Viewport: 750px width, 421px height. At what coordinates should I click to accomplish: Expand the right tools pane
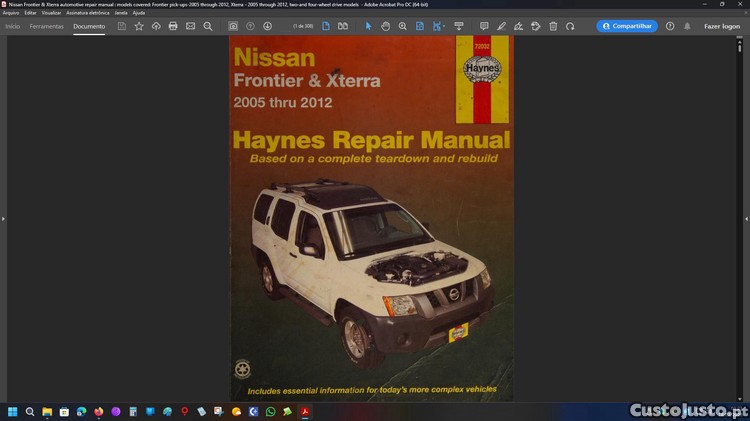point(746,218)
